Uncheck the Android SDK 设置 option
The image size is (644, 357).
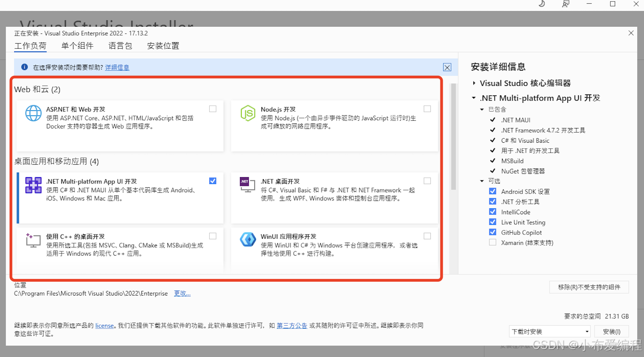coord(493,191)
